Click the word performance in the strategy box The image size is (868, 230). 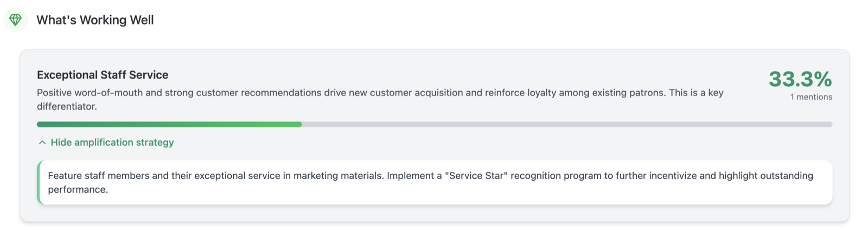coord(78,189)
